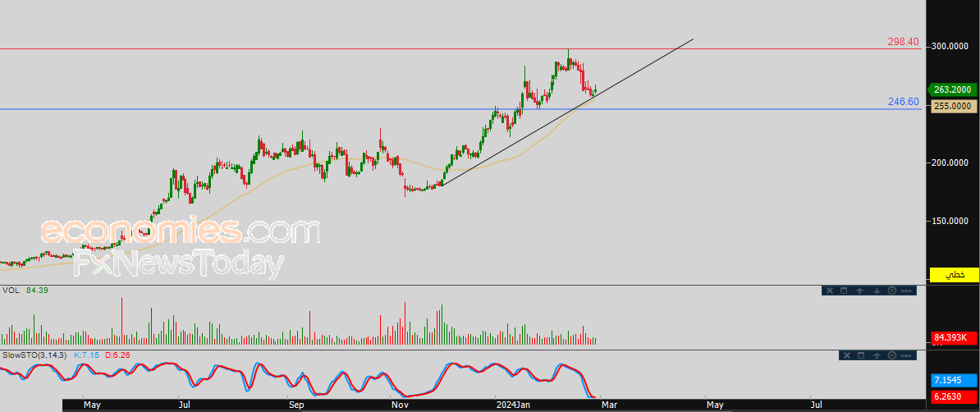Click the tan 255.0000 moving average price tag
Viewport: 980px width, 412px height.
(x=954, y=106)
